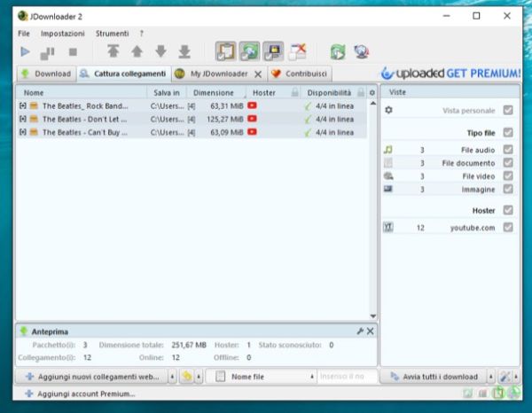Start downloads with the play icon
The height and width of the screenshot is (413, 532).
click(25, 52)
